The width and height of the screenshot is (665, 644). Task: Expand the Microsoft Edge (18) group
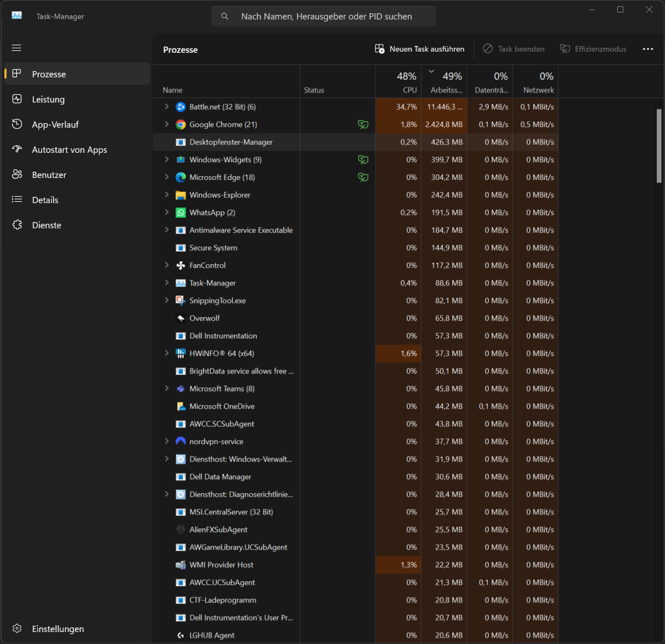coord(167,177)
